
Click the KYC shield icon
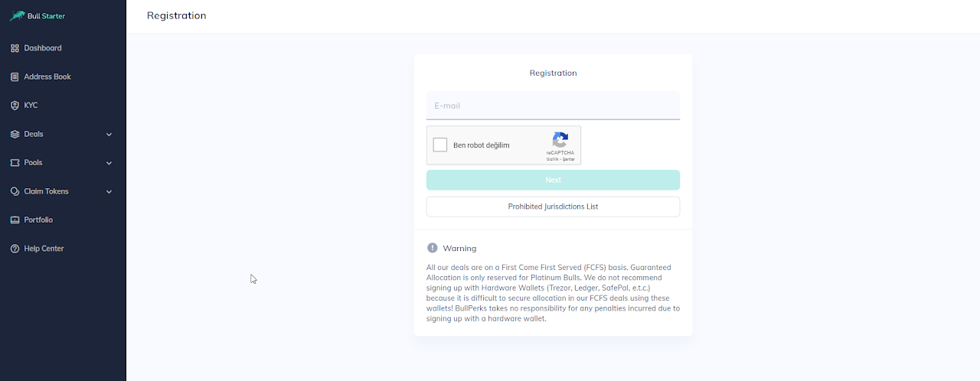[15, 106]
